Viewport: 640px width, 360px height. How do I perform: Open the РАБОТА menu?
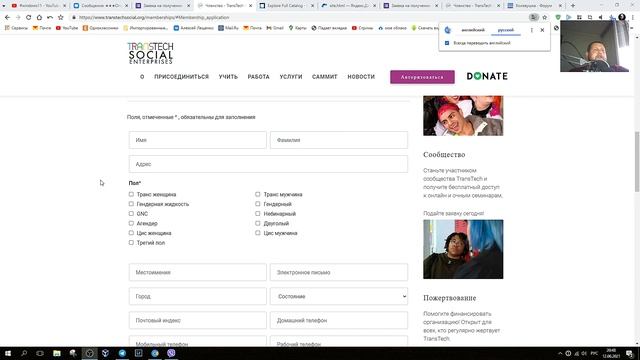pyautogui.click(x=258, y=77)
